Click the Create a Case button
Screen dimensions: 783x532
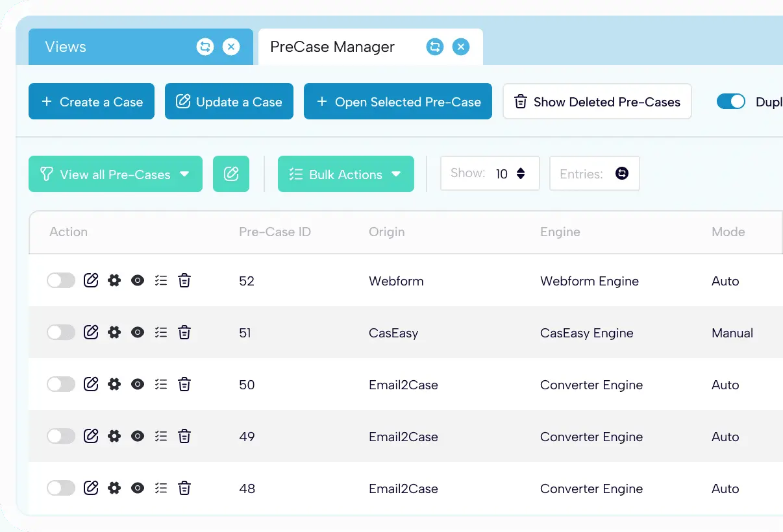click(x=92, y=101)
